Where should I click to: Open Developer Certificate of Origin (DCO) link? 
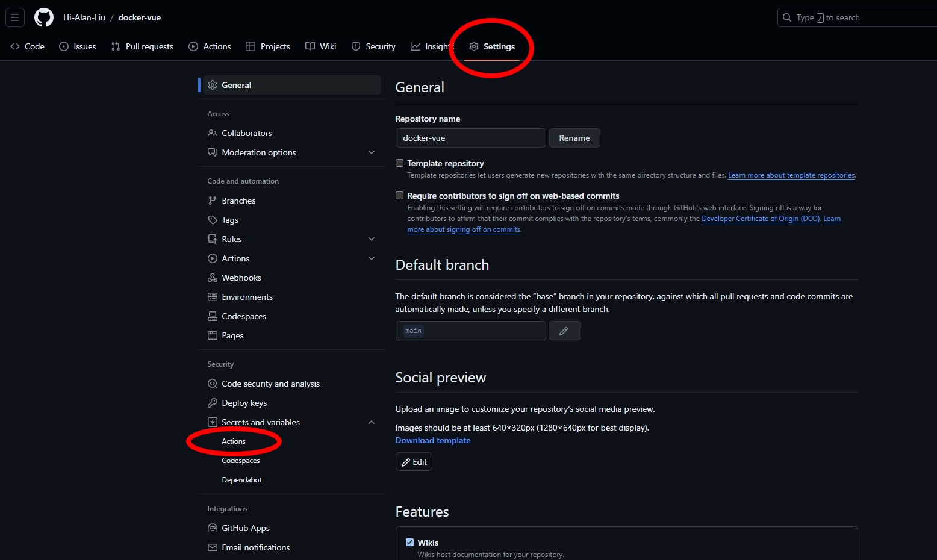(761, 219)
